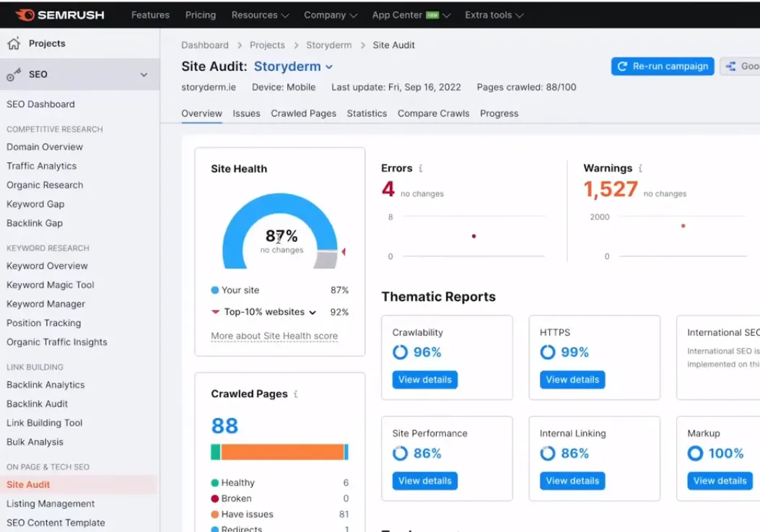Screen dimensions: 760x532
Task: View details for Site Performance
Action: [425, 481]
